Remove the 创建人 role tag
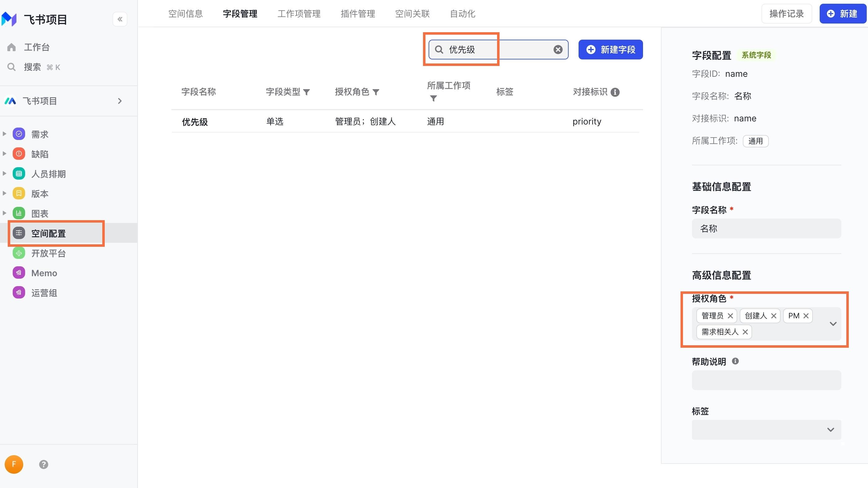 pyautogui.click(x=774, y=316)
